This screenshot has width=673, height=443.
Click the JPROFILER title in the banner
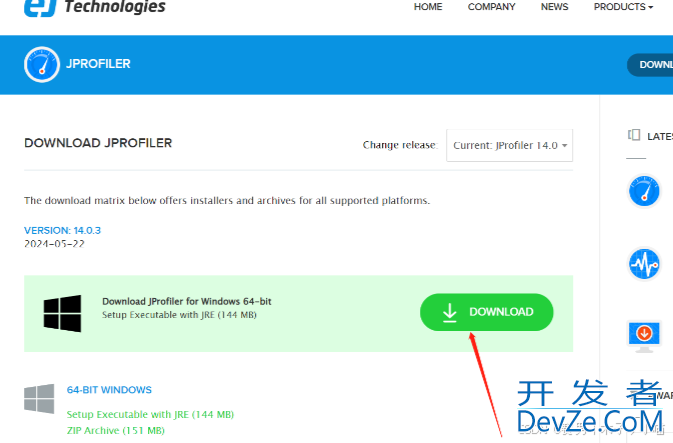tap(98, 64)
